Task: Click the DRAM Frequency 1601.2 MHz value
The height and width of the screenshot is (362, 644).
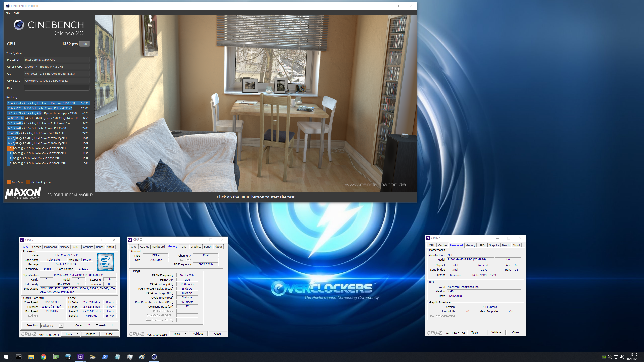Action: (187, 275)
